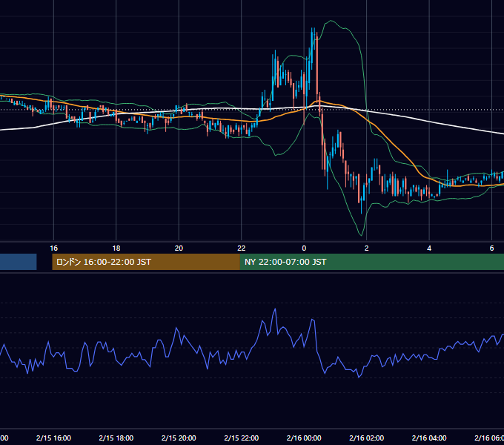The width and height of the screenshot is (504, 445).
Task: Click the 2/15 22:00 label on lower axis
Action: click(x=242, y=438)
